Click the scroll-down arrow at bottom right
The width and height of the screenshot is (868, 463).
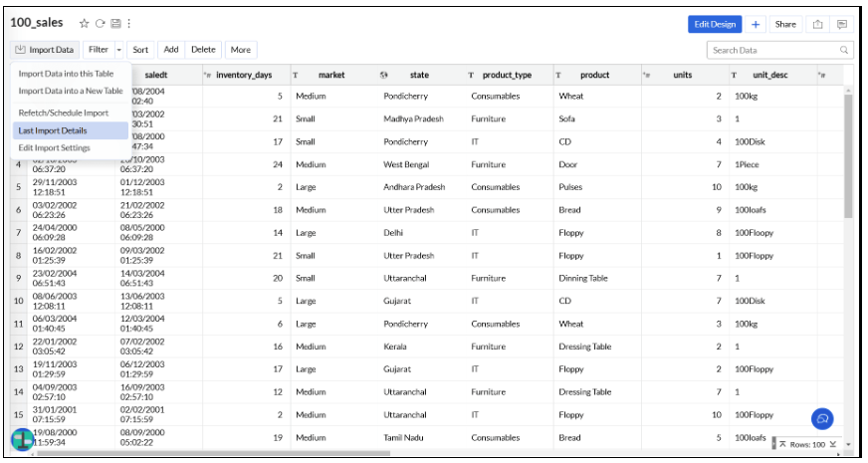[848, 445]
